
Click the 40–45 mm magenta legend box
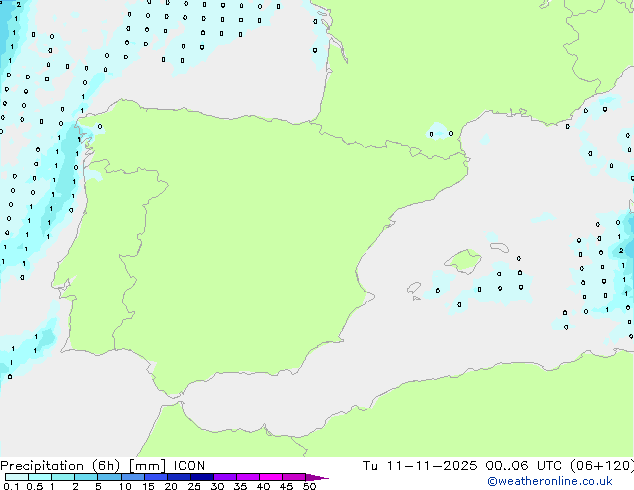(x=271, y=477)
